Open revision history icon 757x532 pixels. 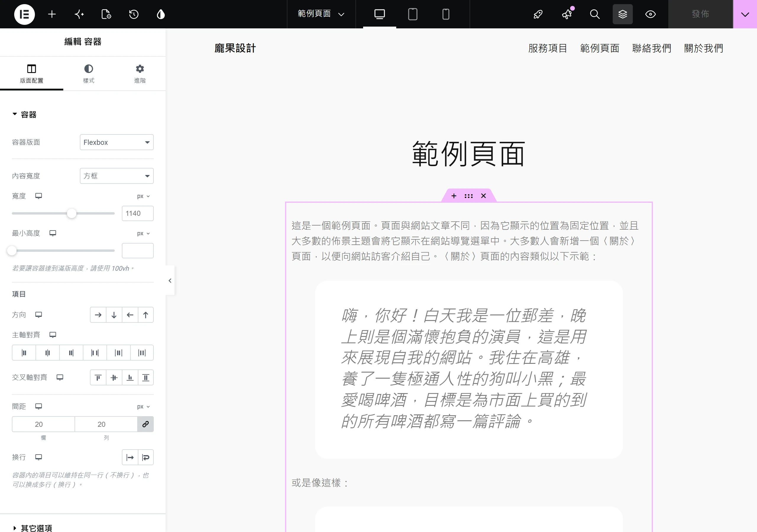pyautogui.click(x=134, y=14)
